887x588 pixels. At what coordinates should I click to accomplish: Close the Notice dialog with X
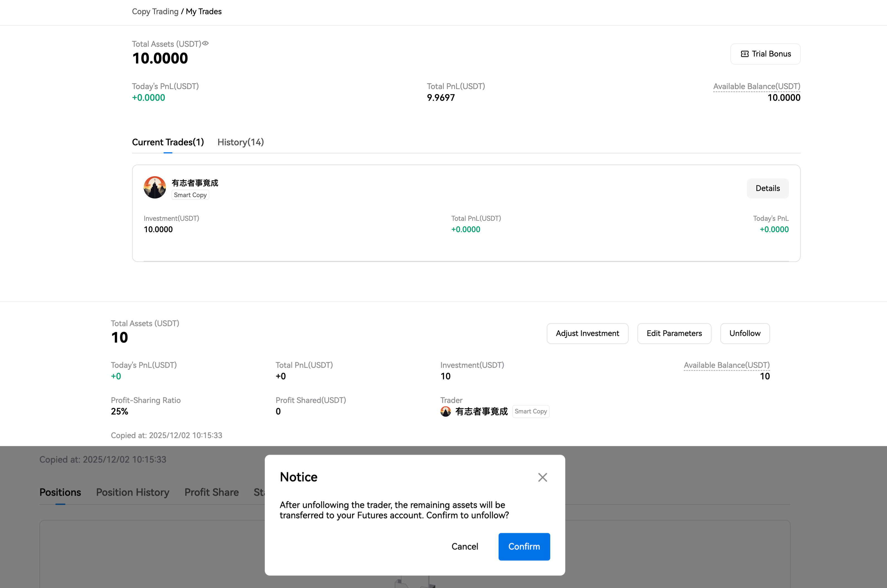(542, 477)
